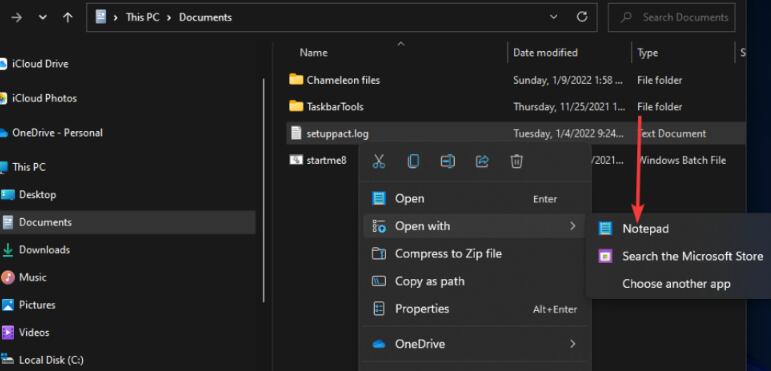The image size is (771, 371).
Task: Open the OneDrive context submenu entry
Action: tap(476, 344)
